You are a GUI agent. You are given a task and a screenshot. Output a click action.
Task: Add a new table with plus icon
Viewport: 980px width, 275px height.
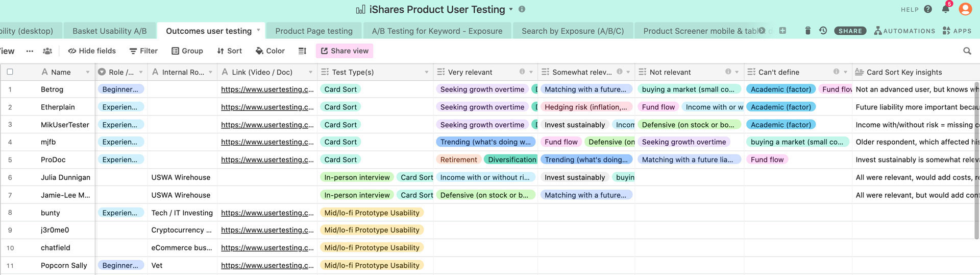click(782, 31)
